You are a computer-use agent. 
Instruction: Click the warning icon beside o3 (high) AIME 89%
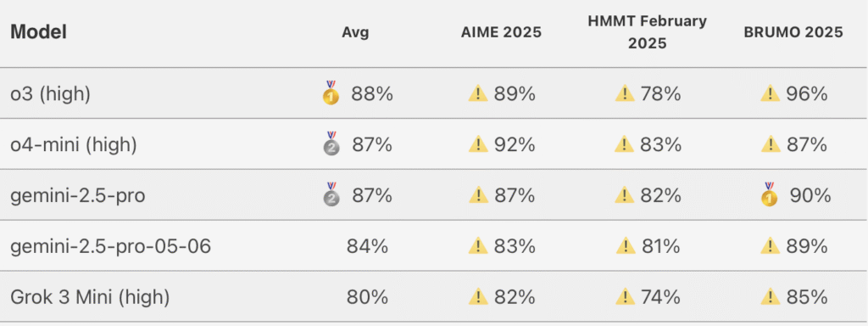(478, 93)
